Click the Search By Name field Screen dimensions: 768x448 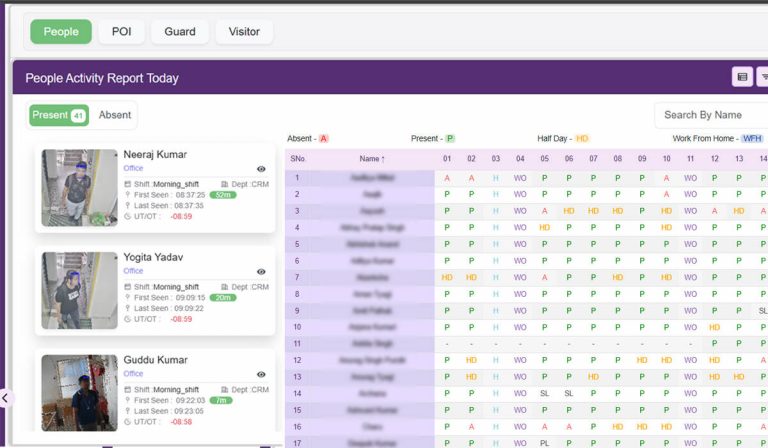pyautogui.click(x=712, y=115)
